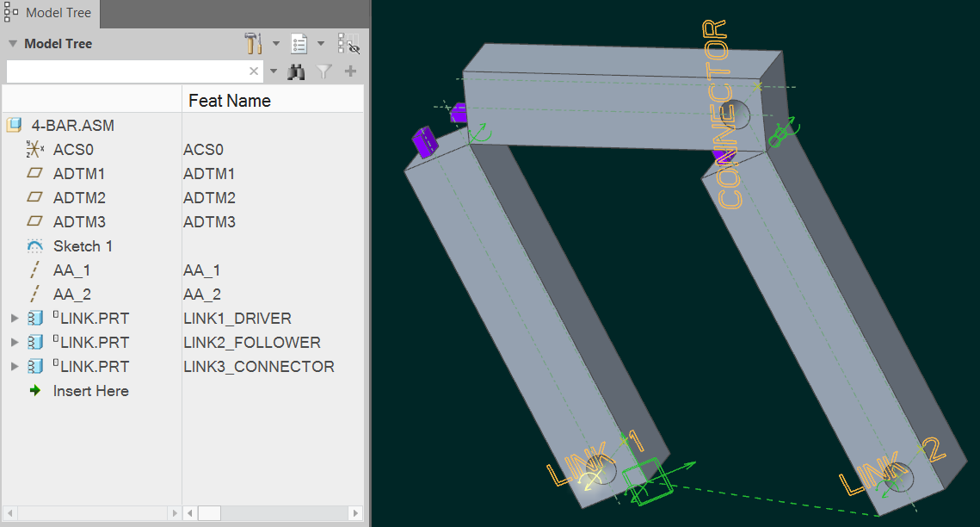
Task: Toggle display of hidden tree items
Action: [348, 43]
